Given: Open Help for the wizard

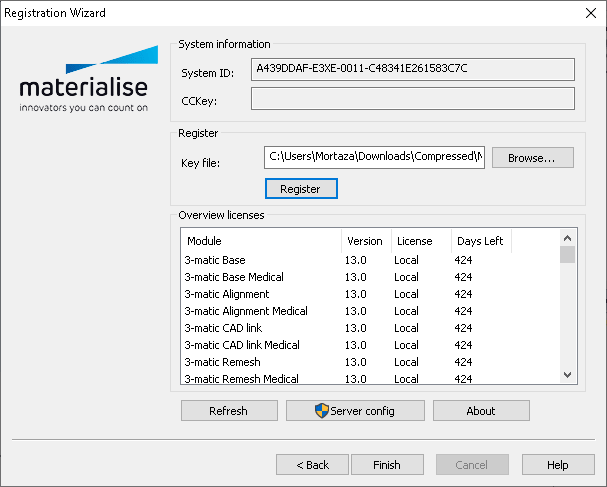Looking at the screenshot, I should pos(558,465).
